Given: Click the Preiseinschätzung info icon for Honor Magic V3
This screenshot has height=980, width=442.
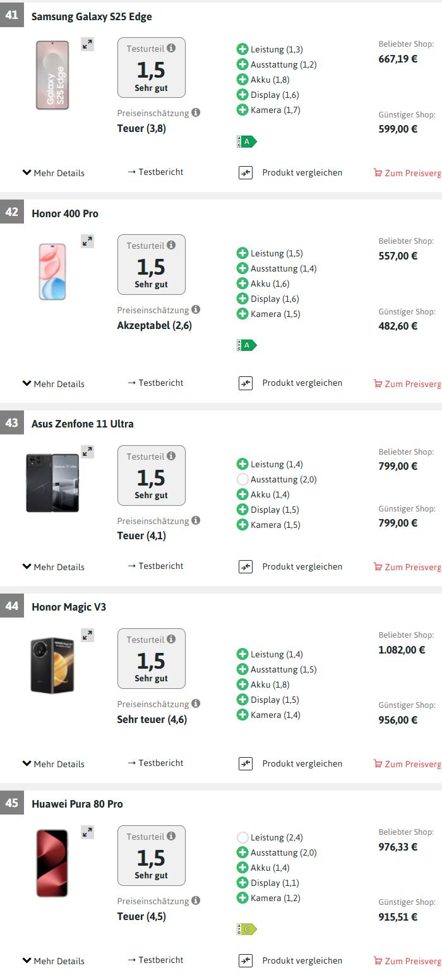Looking at the screenshot, I should (x=196, y=703).
